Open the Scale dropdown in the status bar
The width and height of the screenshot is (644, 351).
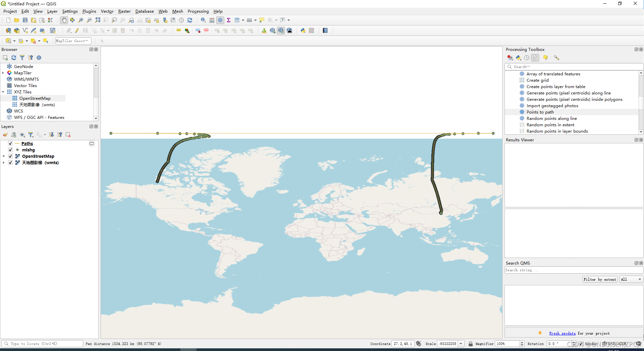point(461,344)
